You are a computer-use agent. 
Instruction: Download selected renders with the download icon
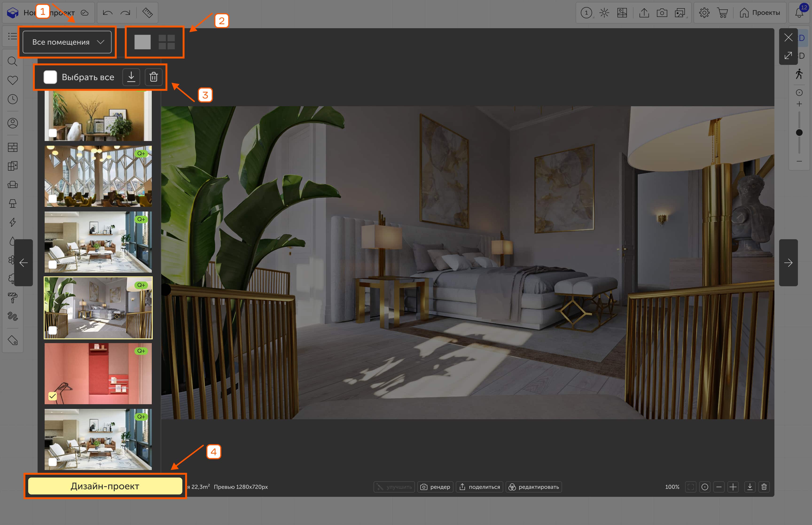[131, 77]
